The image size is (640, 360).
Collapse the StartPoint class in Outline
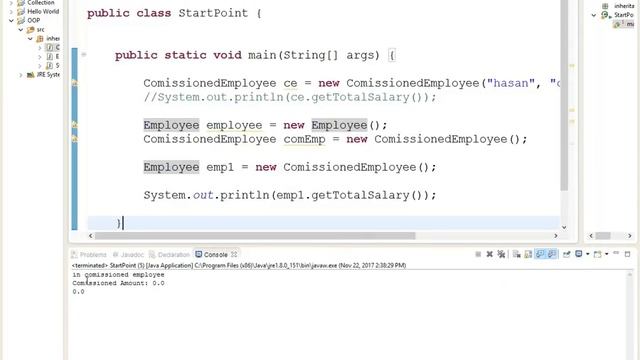[x=594, y=15]
